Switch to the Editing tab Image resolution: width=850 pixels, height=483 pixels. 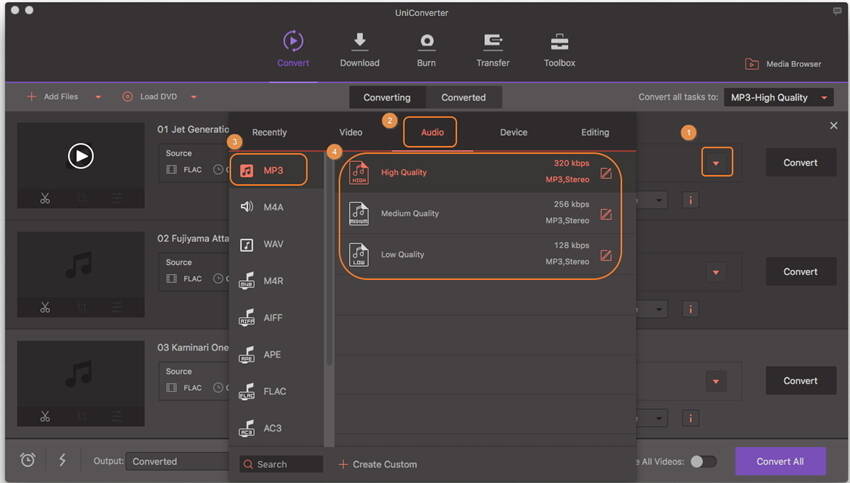(595, 132)
